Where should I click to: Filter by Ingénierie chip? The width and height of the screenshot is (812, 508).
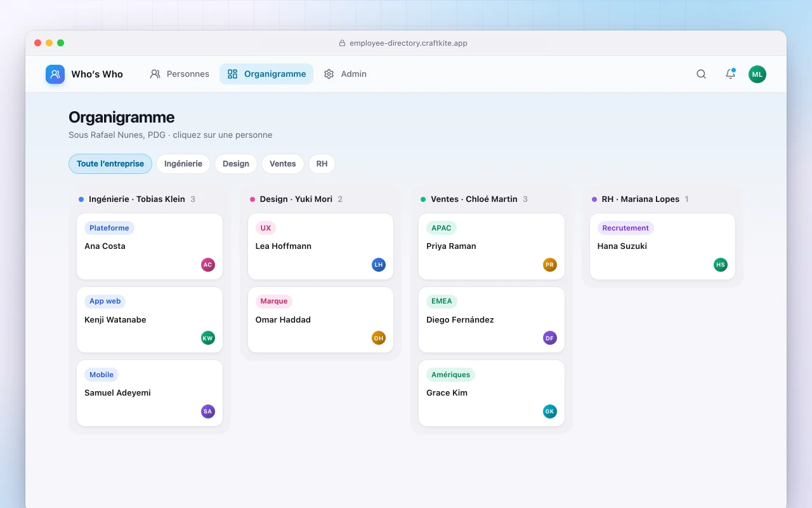point(183,164)
